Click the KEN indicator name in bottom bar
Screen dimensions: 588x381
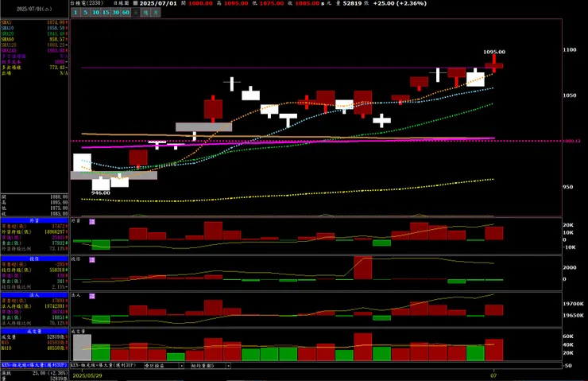pyautogui.click(x=103, y=365)
